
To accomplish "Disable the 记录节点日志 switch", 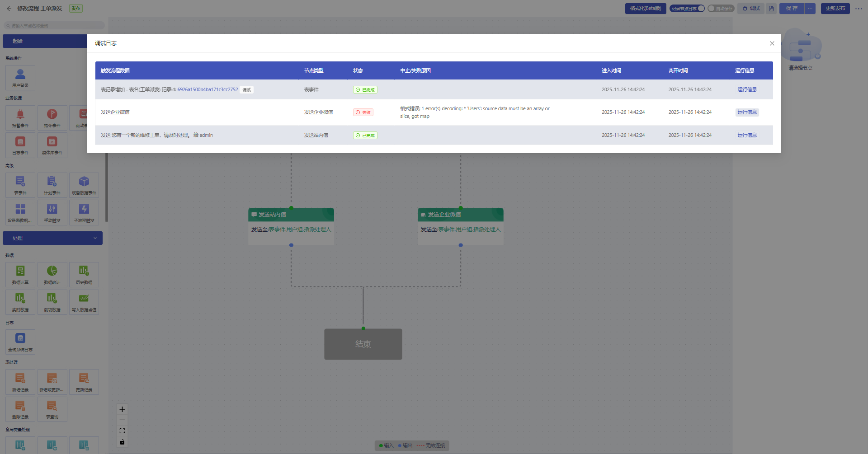I will click(700, 9).
